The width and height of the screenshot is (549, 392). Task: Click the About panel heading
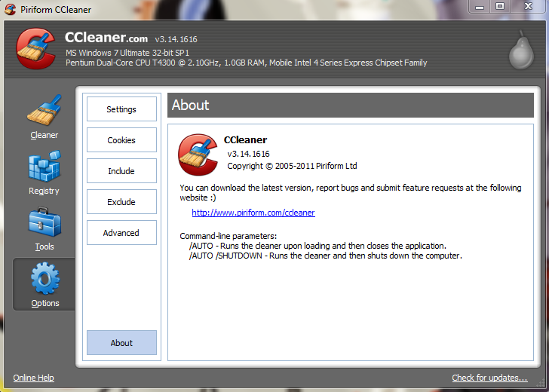pos(191,105)
